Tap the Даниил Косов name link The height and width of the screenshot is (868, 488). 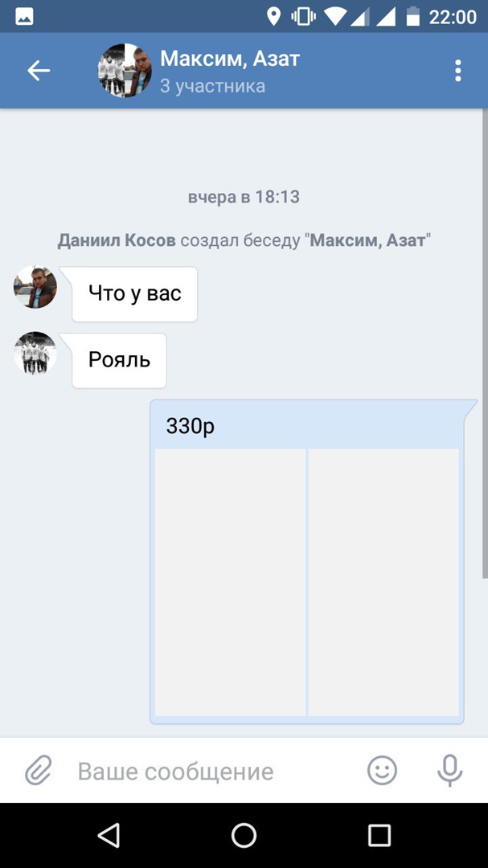point(117,240)
